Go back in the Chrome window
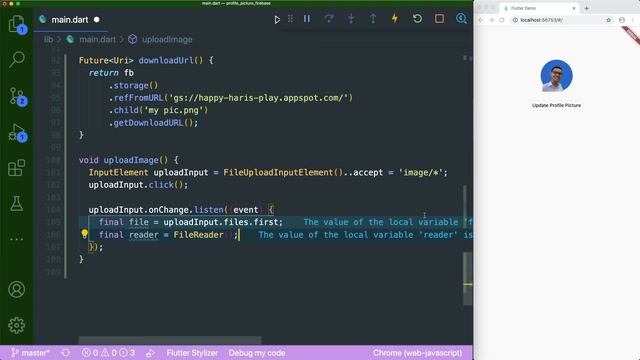 [481, 20]
